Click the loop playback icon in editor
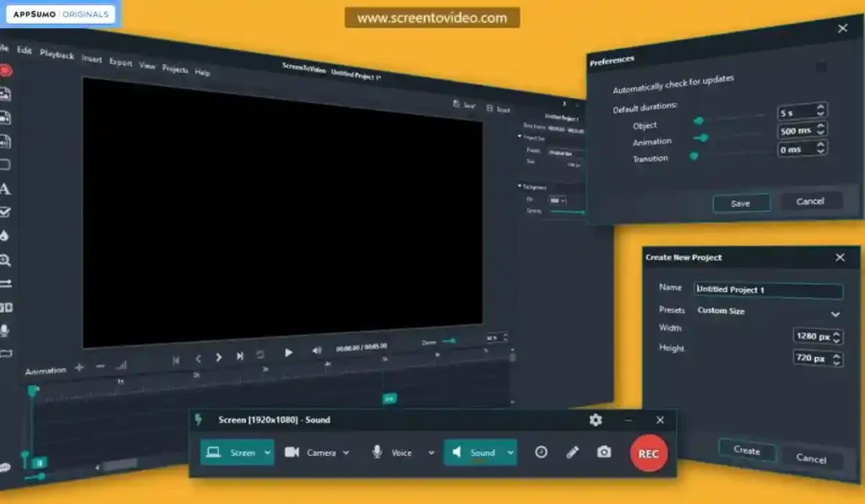 (260, 355)
